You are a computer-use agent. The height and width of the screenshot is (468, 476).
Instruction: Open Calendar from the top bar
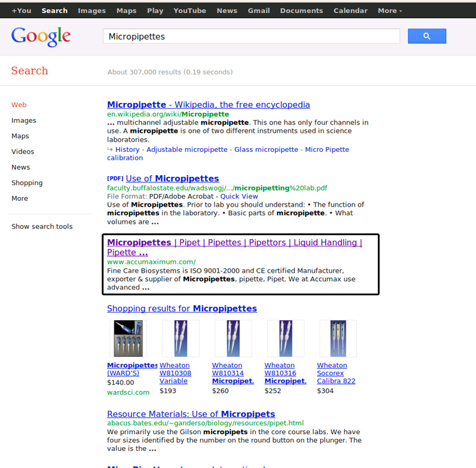350,11
